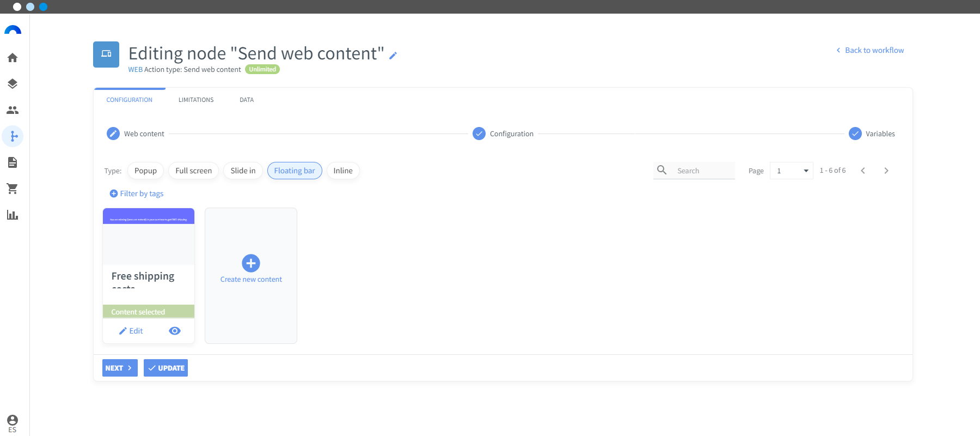980x436 pixels.
Task: Click the Variables step check circle
Action: tap(855, 134)
